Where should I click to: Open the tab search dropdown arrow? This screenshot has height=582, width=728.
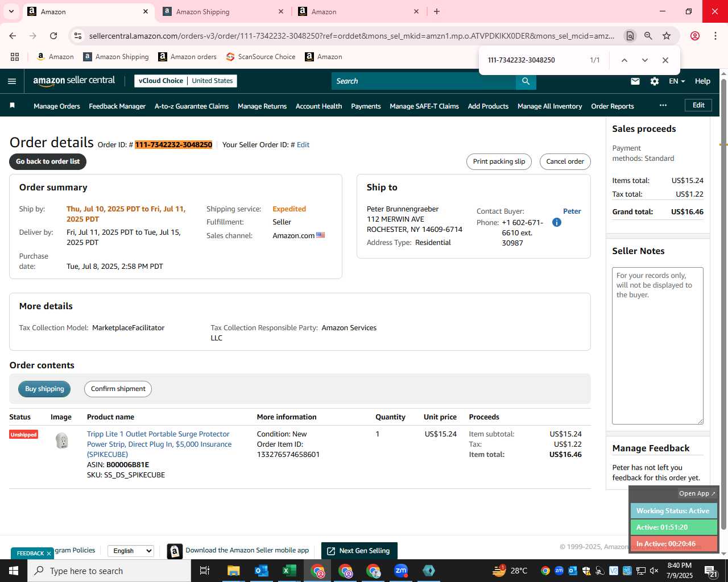[11, 11]
